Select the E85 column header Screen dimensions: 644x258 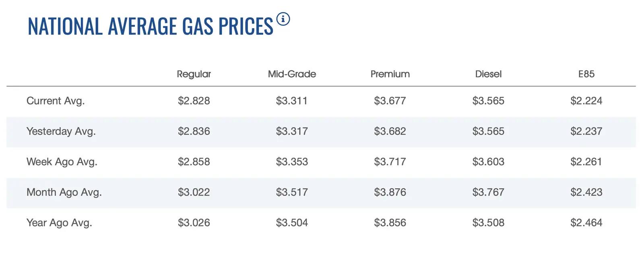click(586, 74)
